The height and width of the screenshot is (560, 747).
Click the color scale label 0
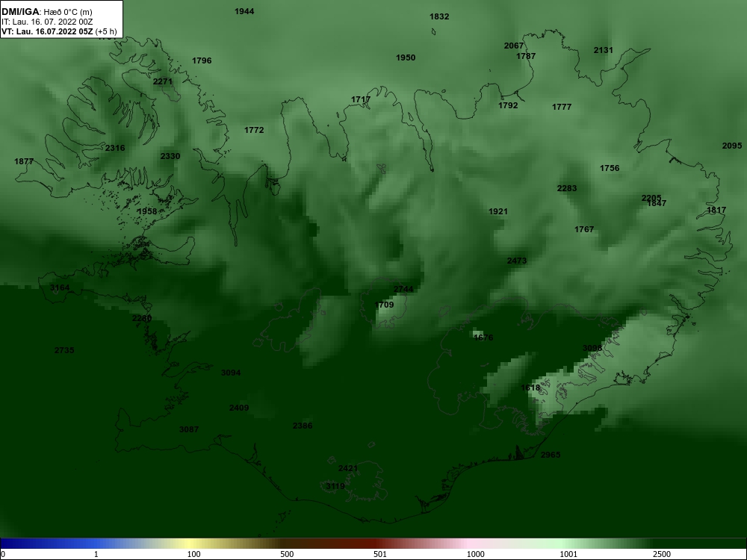click(x=2, y=554)
